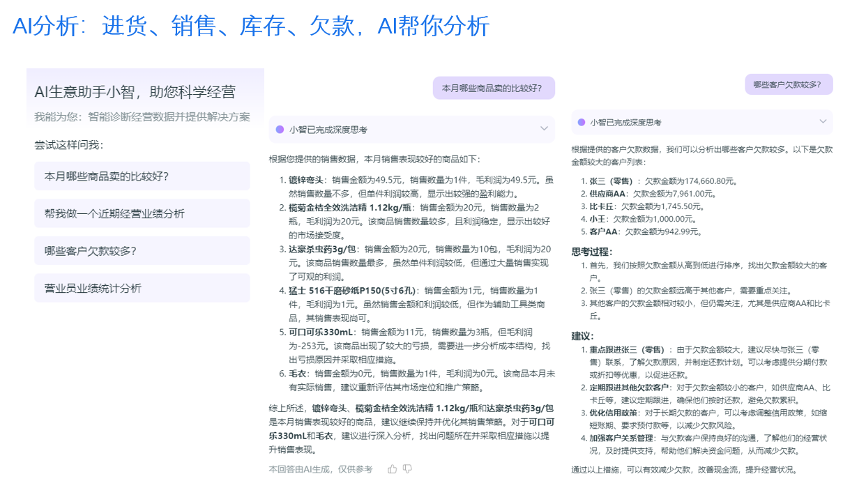Click subtitle 我能为您:智能诊断经营数据并提供解决方案
This screenshot has width=866, height=504.
pyautogui.click(x=142, y=116)
